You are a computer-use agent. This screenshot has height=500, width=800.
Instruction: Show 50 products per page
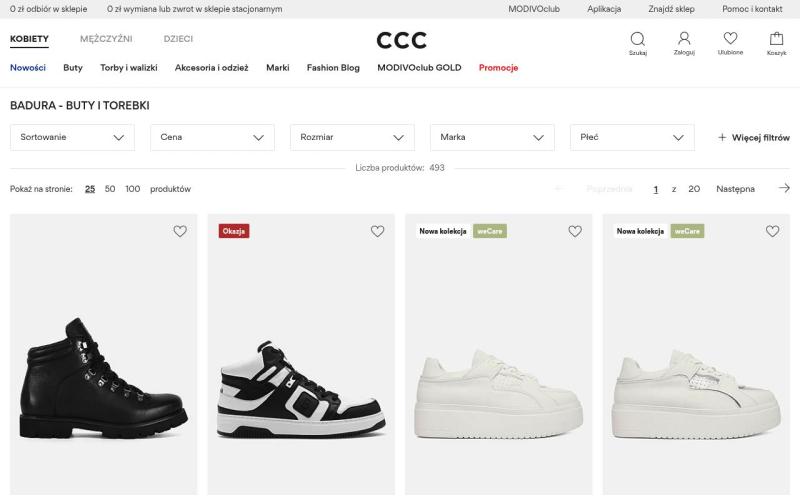(x=110, y=188)
